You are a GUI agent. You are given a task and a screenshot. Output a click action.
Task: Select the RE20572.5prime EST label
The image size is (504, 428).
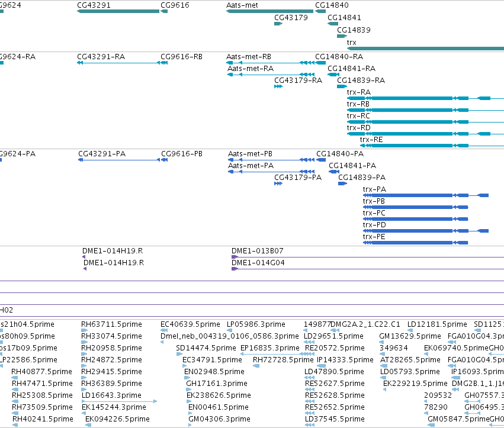[335, 348]
